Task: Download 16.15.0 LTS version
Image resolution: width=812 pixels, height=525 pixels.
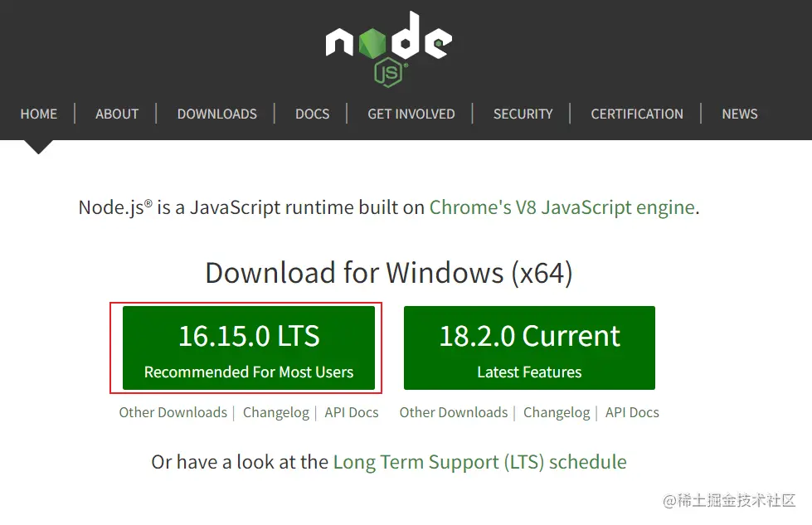Action: (x=249, y=348)
